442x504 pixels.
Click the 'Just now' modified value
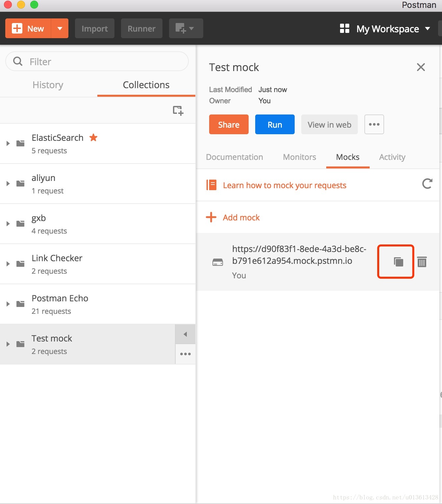(x=273, y=89)
